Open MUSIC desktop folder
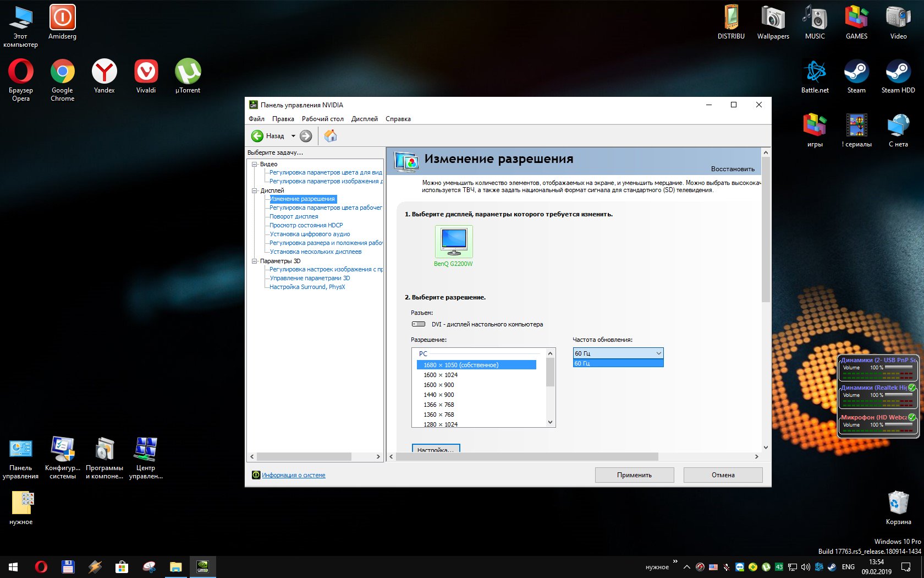The image size is (924, 578). click(815, 23)
